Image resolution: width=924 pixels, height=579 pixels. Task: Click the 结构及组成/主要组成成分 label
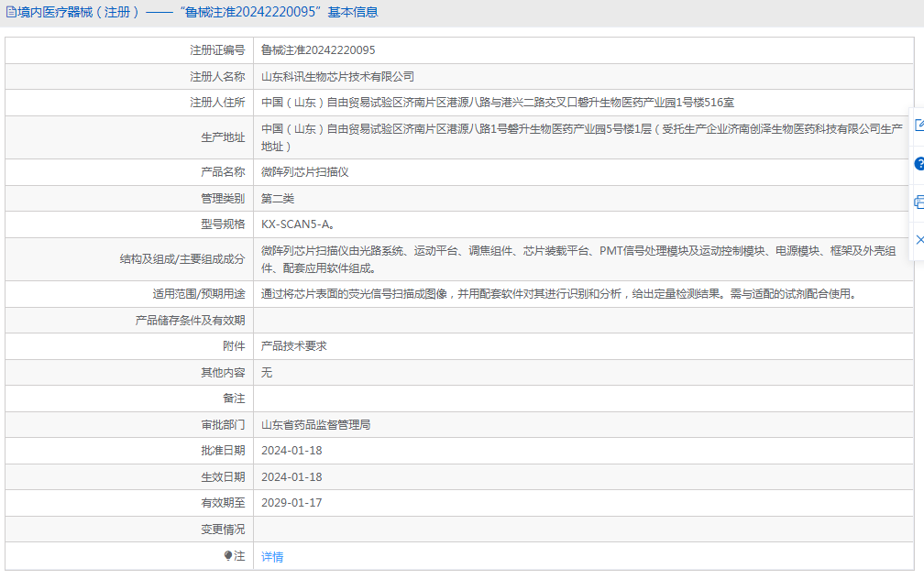182,259
